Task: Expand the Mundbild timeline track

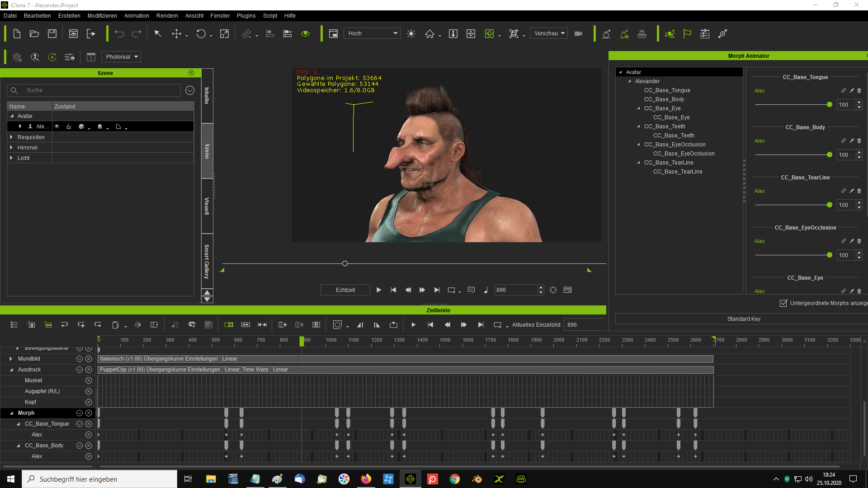Action: pos(11,359)
